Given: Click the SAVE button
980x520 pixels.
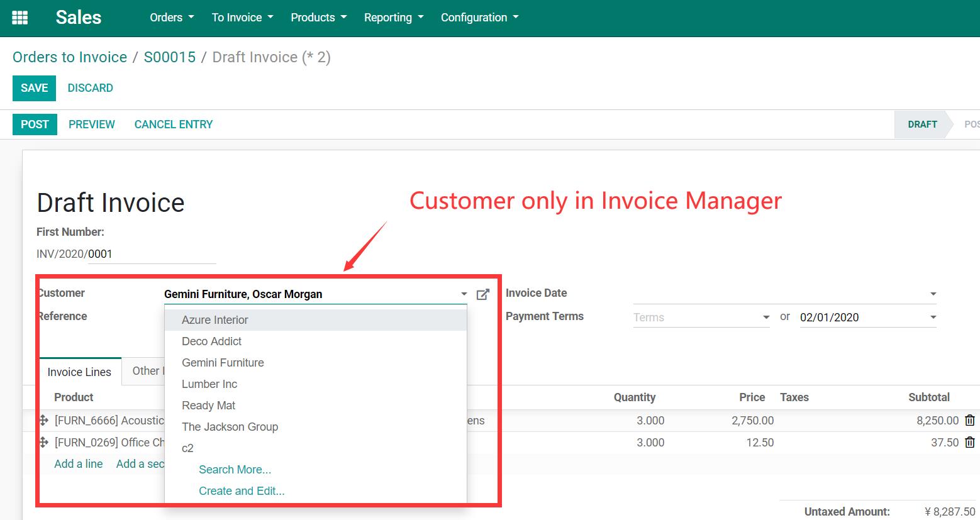Looking at the screenshot, I should click(34, 88).
